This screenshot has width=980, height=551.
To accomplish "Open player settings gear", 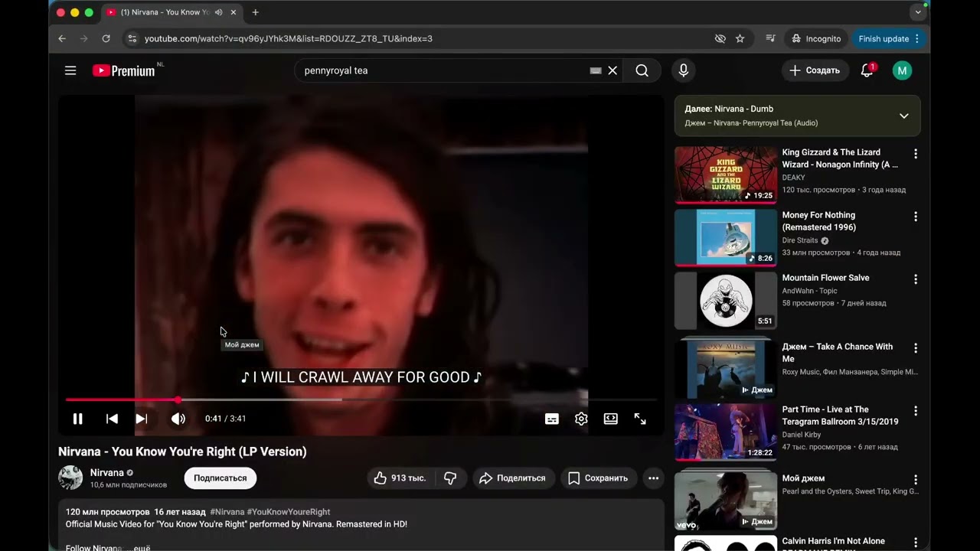I will (581, 419).
